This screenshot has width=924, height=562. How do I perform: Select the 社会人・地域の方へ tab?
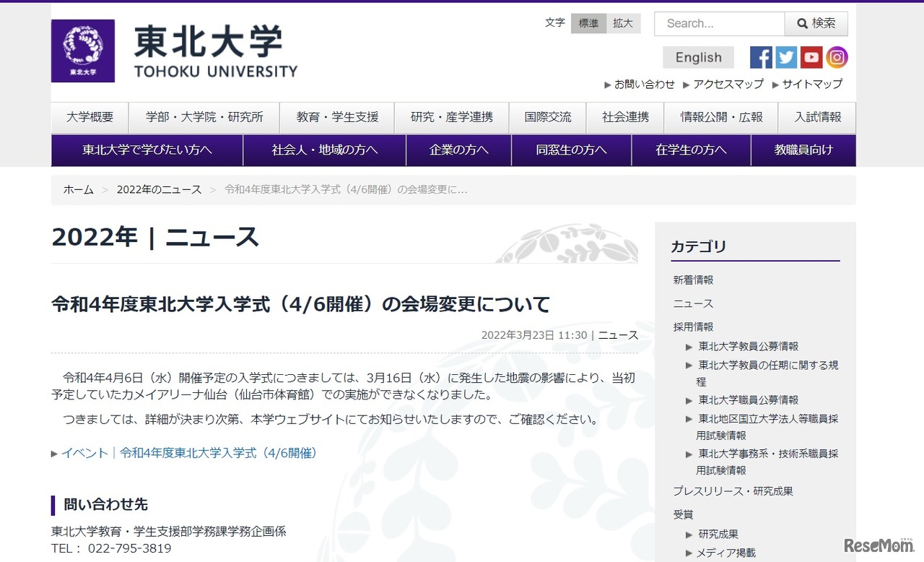[325, 150]
